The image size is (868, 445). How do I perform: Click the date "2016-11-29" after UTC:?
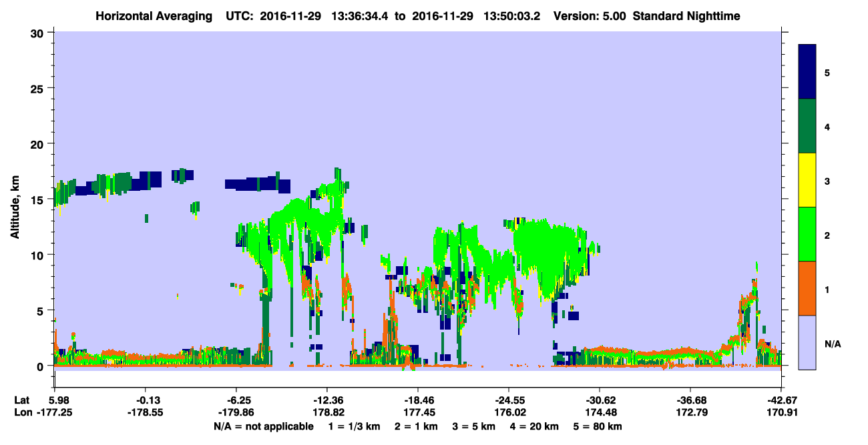pyautogui.click(x=291, y=15)
